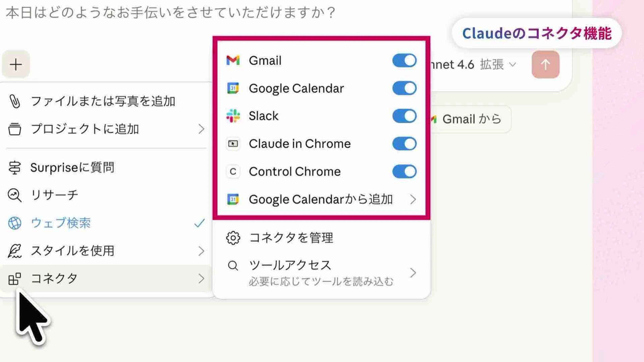Click the paperclip add file icon
The width and height of the screenshot is (644, 362).
14,101
